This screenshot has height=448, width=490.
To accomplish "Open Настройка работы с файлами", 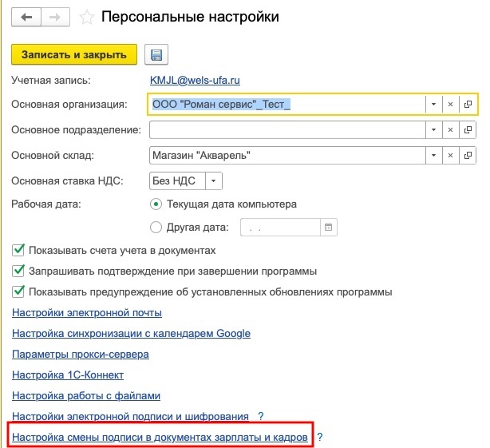I will point(86,395).
